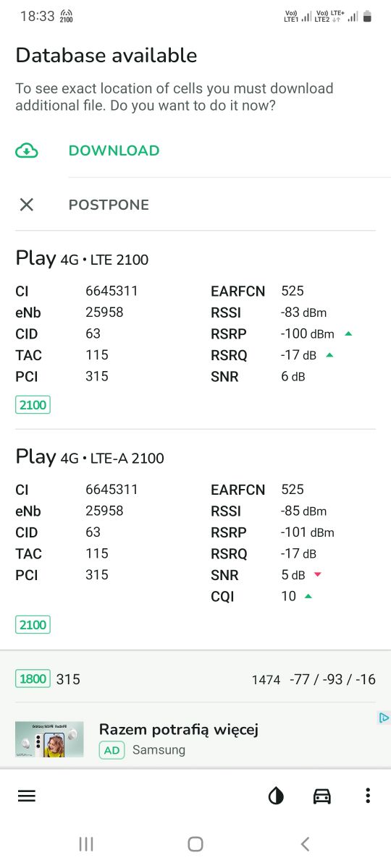The image size is (391, 868).
Task: Click the POSTPONE button text
Action: (x=109, y=205)
